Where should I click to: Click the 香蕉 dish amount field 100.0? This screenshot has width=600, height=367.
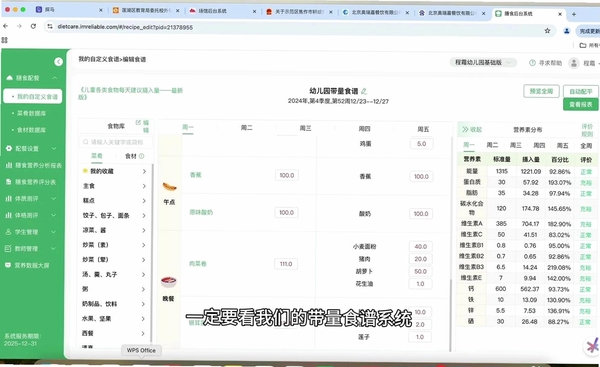287,175
